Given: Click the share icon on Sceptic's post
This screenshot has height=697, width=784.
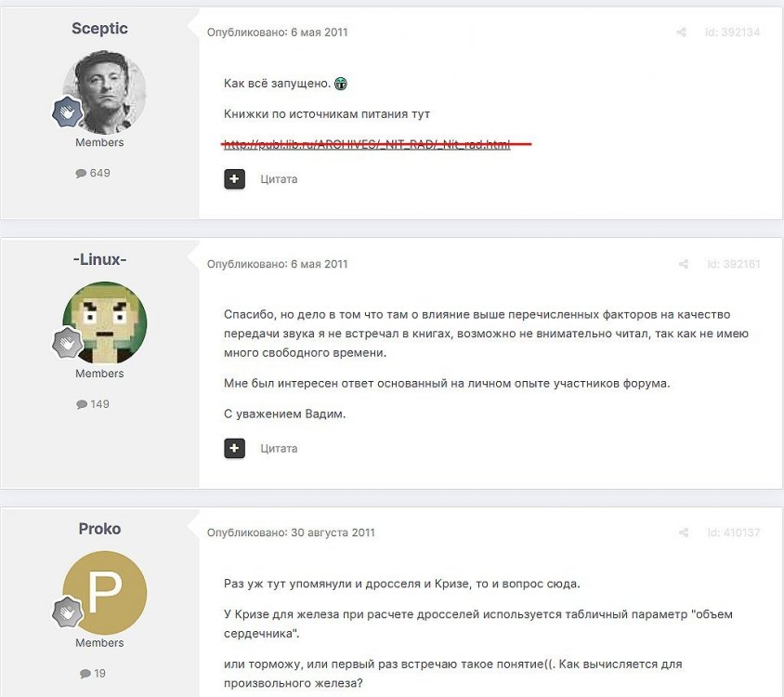Looking at the screenshot, I should coord(681,33).
